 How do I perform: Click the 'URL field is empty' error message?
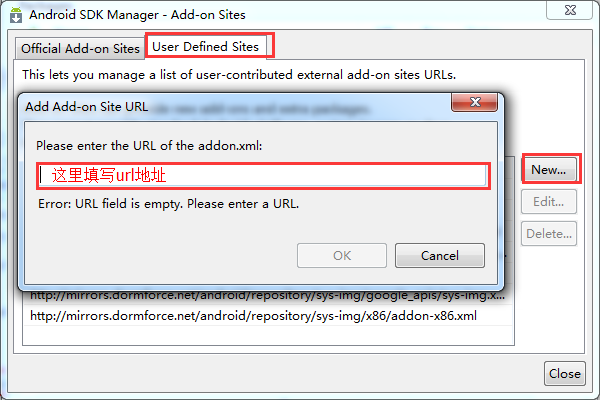(167, 204)
